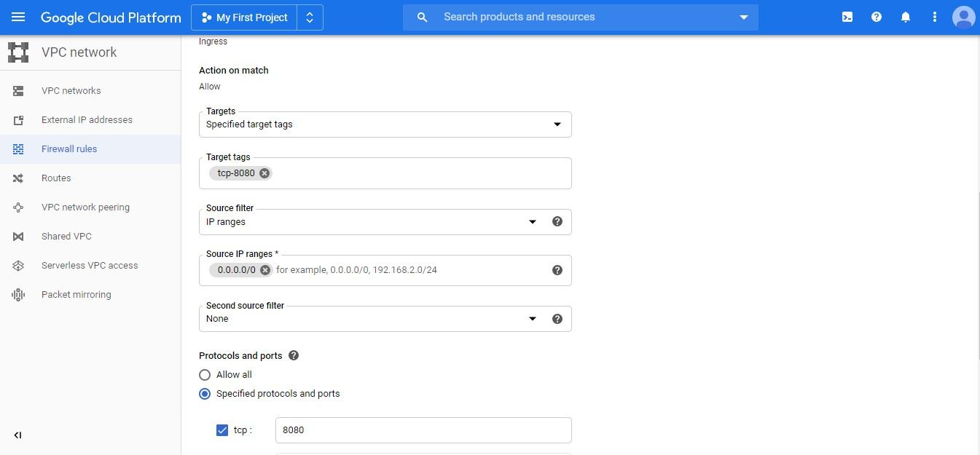Open the three-dot settings menu
This screenshot has width=980, height=455.
935,17
